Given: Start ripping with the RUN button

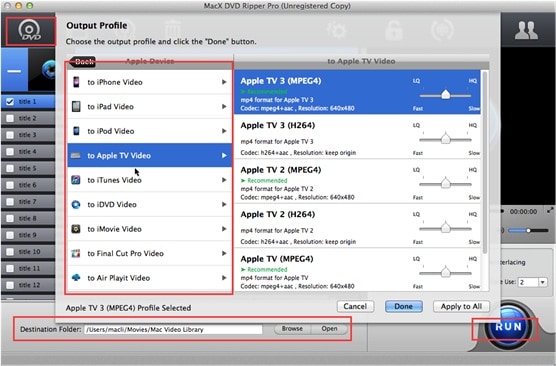Looking at the screenshot, I should point(508,327).
